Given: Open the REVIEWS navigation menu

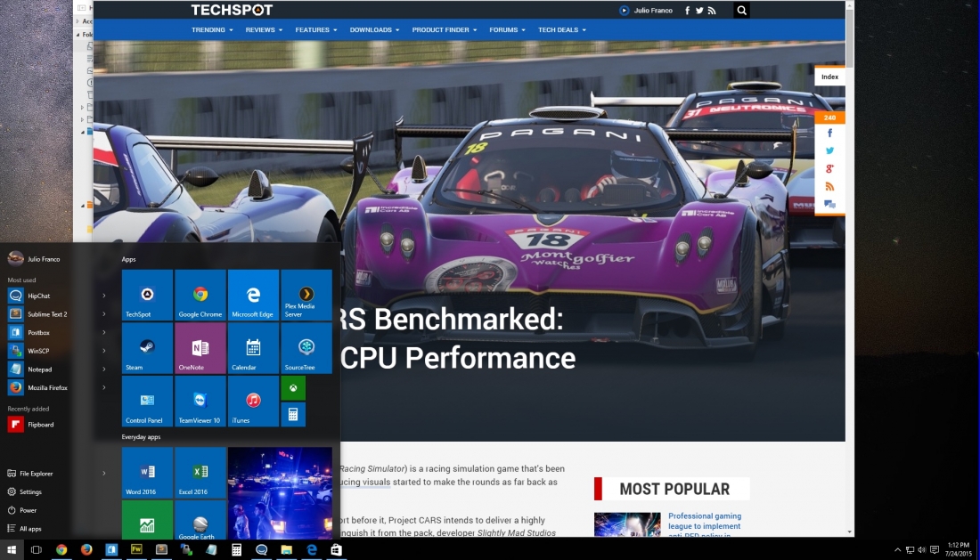Looking at the screenshot, I should (264, 30).
